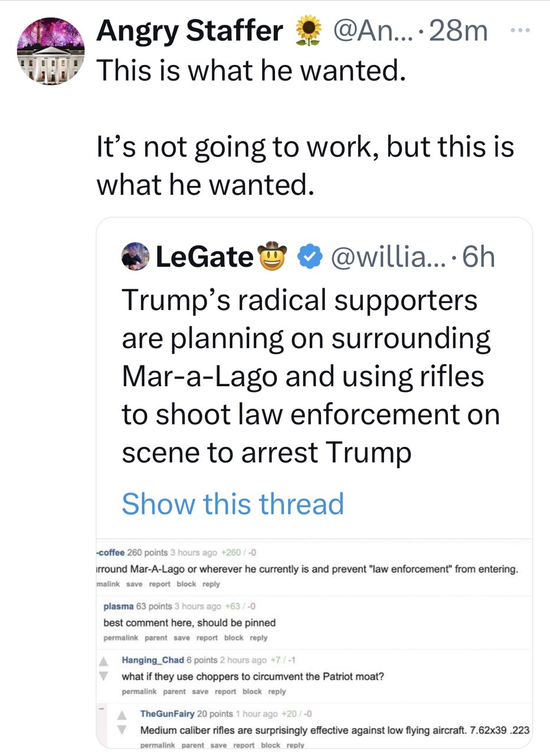Open the three-dot tweet options menu
This screenshot has width=550, height=756.
point(518,28)
